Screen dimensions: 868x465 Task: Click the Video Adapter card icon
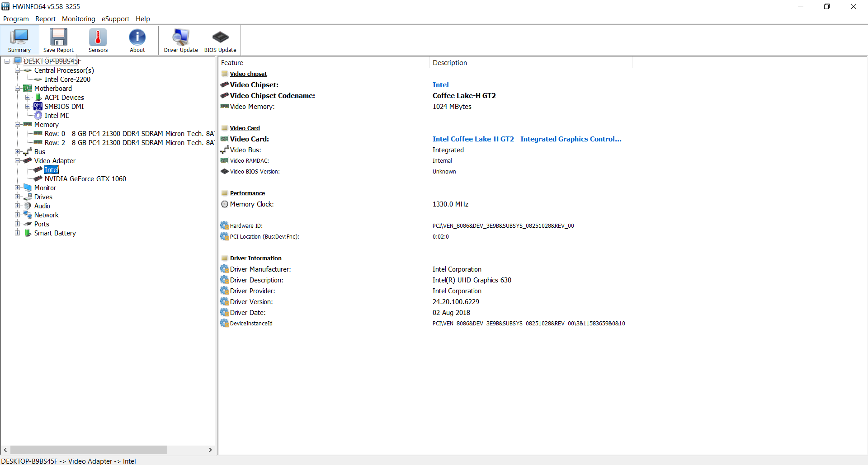tap(28, 160)
